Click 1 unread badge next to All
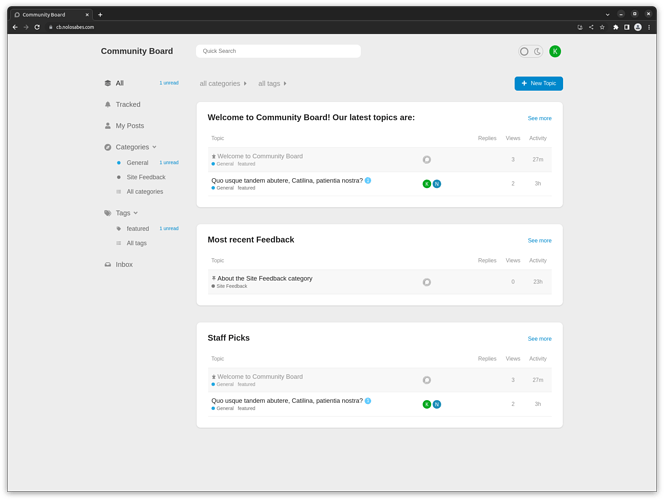The width and height of the screenshot is (664, 500). tap(169, 83)
